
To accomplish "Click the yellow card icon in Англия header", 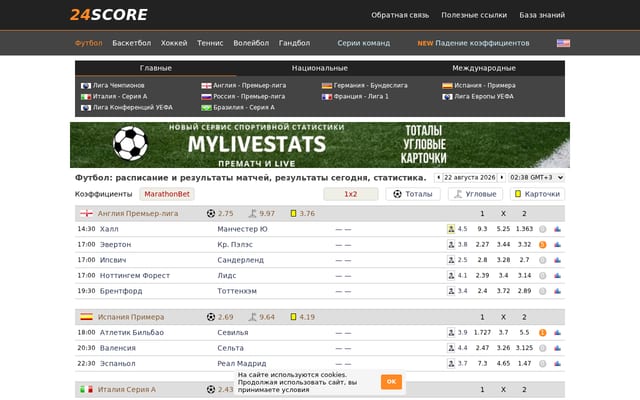I will (x=293, y=213).
